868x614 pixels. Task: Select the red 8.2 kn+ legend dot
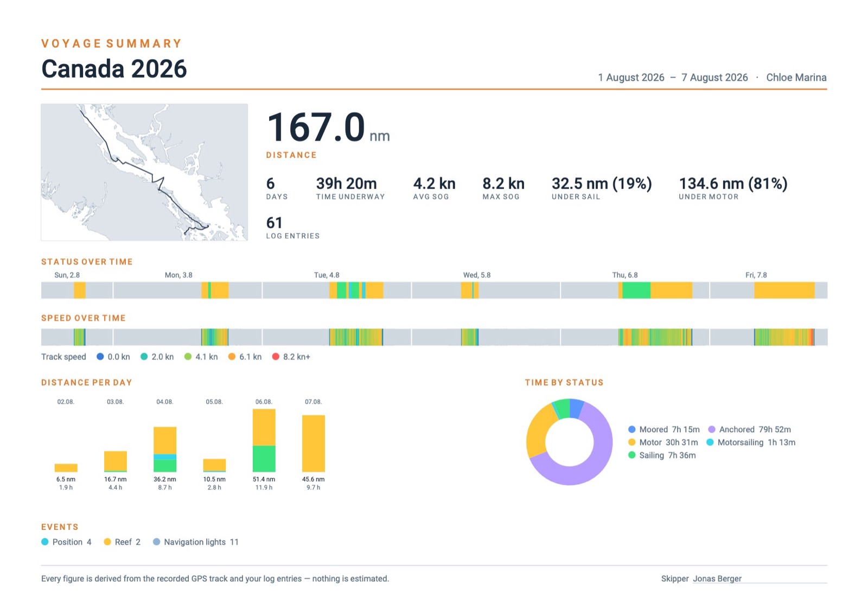[276, 357]
